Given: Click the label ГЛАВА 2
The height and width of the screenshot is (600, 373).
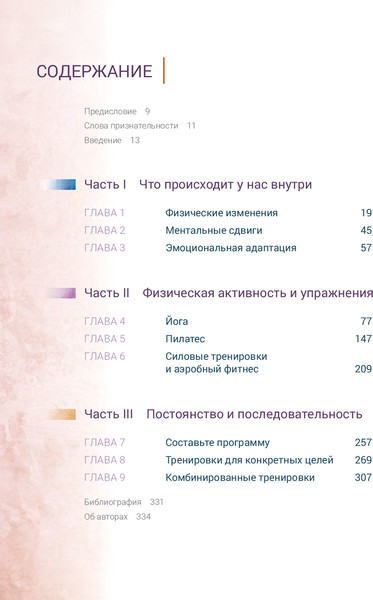Looking at the screenshot, I should coord(104,230).
